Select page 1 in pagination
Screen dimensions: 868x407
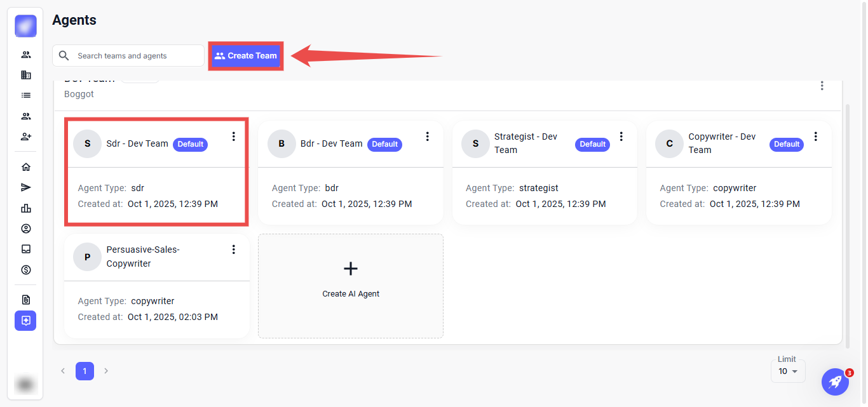pos(85,371)
